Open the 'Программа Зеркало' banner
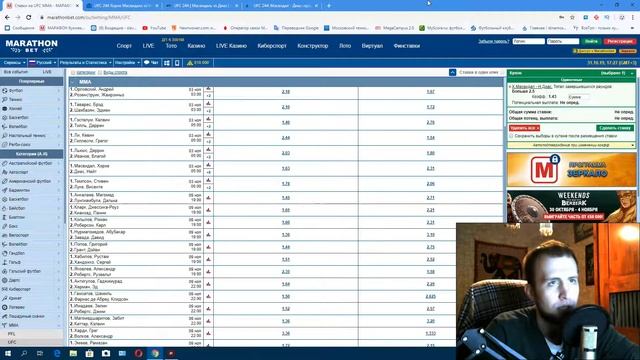640x360 pixels. 571,170
